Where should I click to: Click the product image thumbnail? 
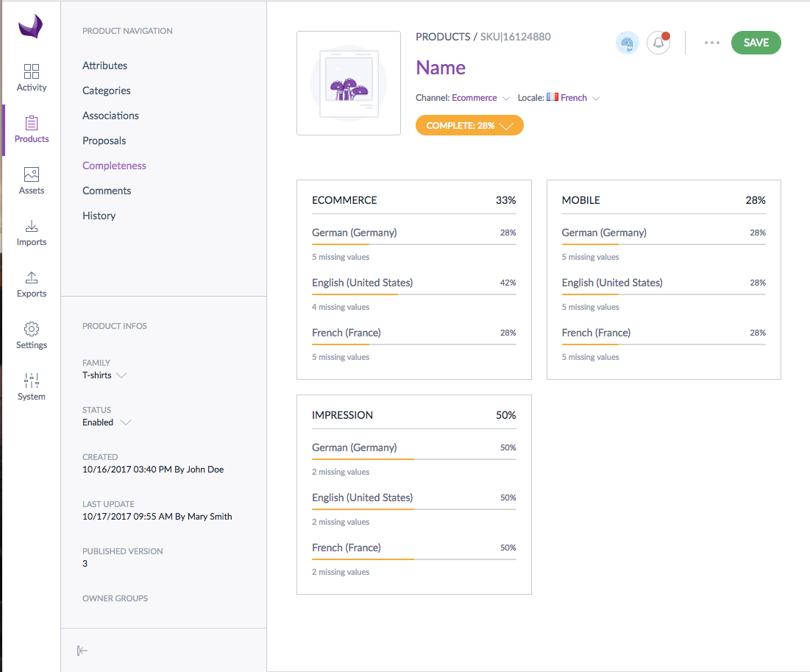[x=348, y=82]
